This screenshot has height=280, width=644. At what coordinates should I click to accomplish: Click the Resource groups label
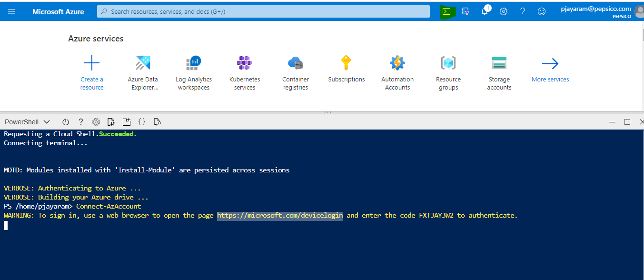point(448,83)
